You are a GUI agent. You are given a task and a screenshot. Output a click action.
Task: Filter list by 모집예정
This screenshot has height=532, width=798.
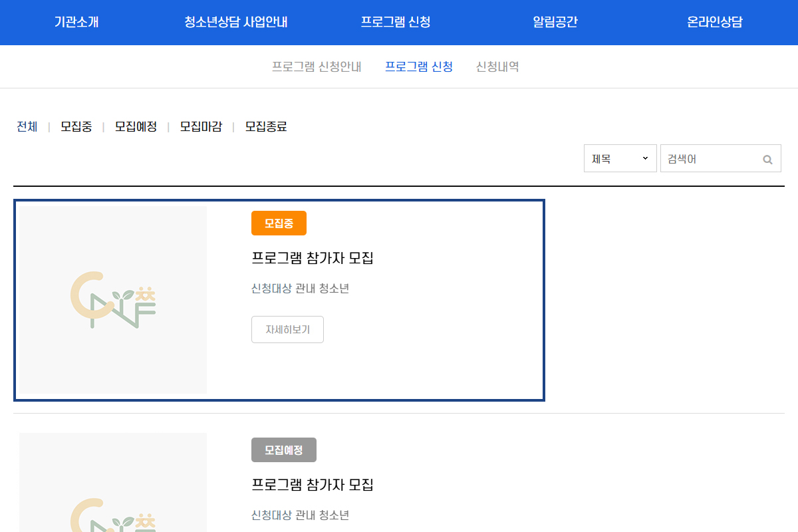(x=136, y=126)
